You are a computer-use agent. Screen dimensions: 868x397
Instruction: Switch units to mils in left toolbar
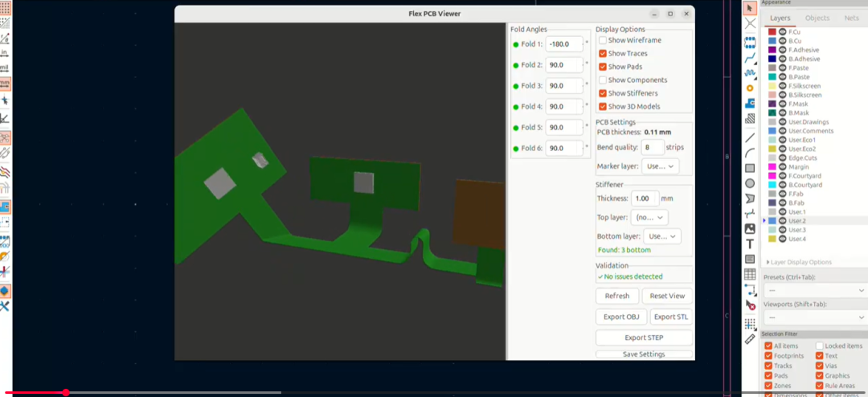point(5,68)
